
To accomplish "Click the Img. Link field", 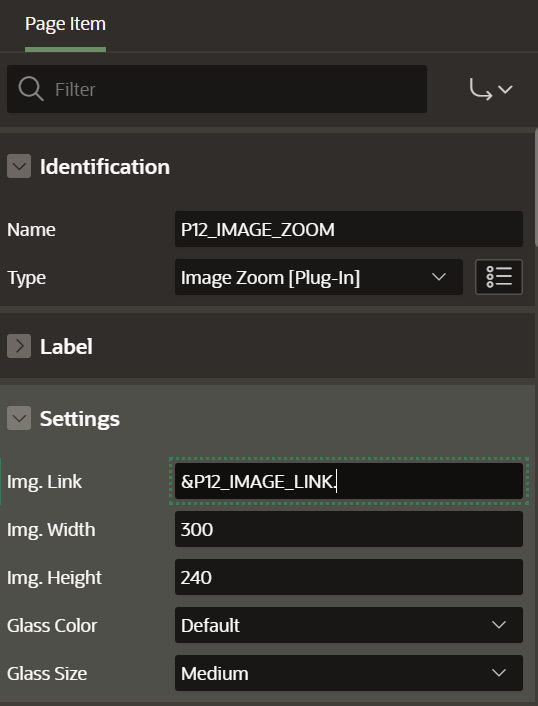I will (348, 481).
